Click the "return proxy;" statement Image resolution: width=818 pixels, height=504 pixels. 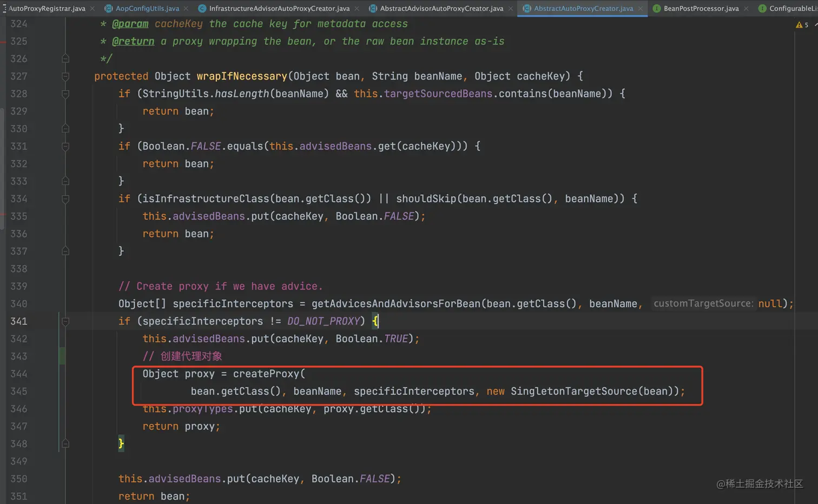tap(181, 426)
